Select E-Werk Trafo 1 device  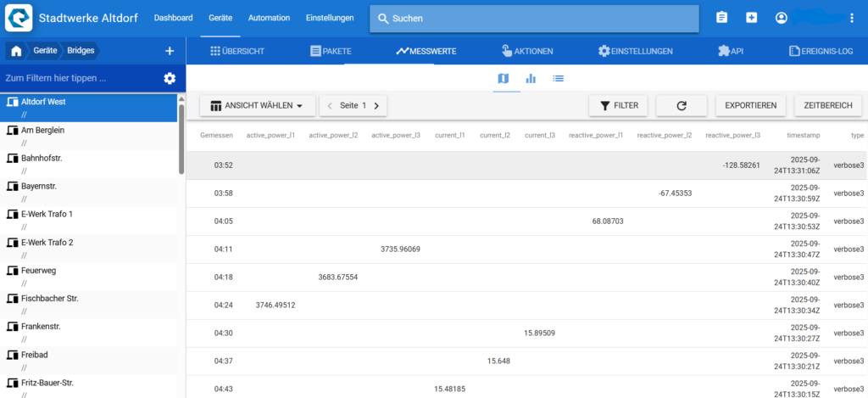88,220
